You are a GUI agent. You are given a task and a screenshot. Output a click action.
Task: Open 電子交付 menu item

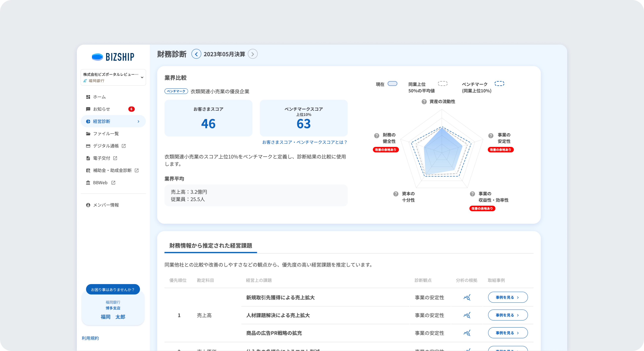pyautogui.click(x=113, y=158)
